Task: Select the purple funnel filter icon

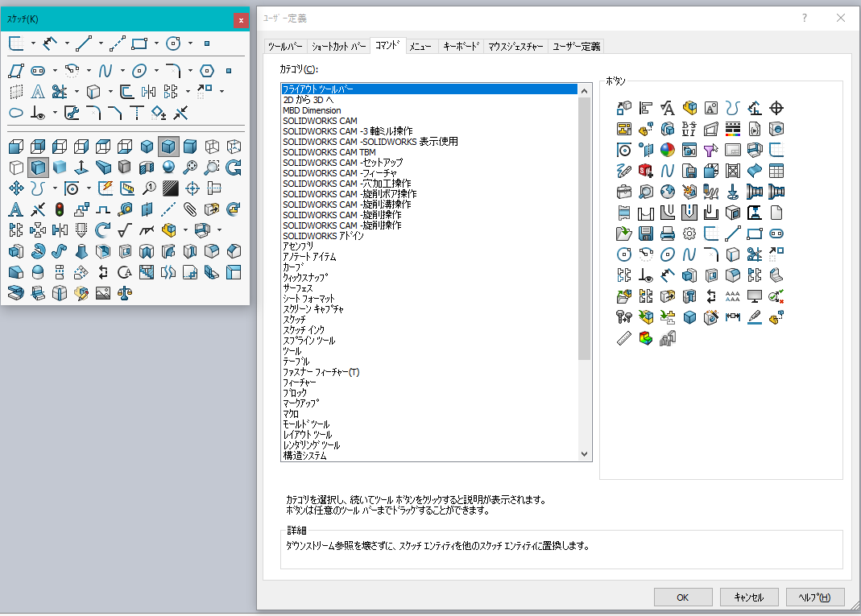Action: tap(710, 150)
